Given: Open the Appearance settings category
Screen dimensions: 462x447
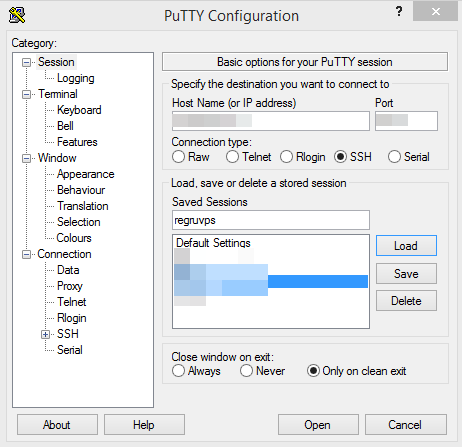Looking at the screenshot, I should (x=86, y=174).
